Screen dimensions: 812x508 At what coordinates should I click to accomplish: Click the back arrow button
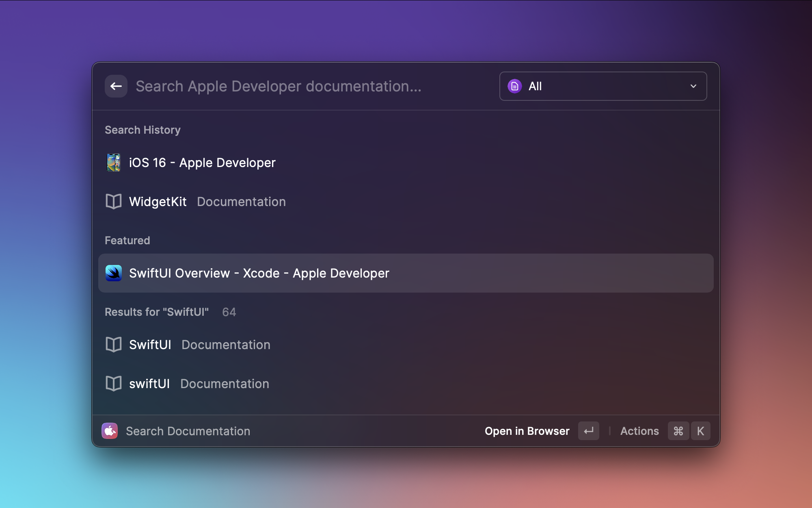click(x=116, y=86)
